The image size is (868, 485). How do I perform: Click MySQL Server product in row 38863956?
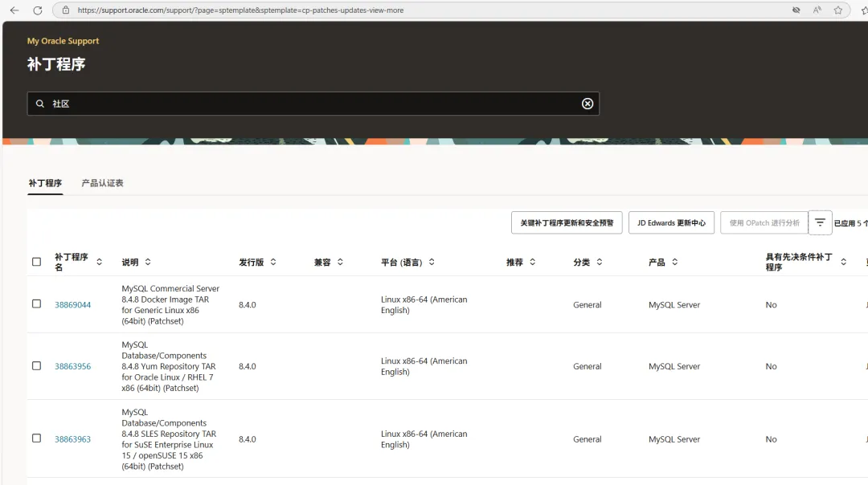[674, 366]
